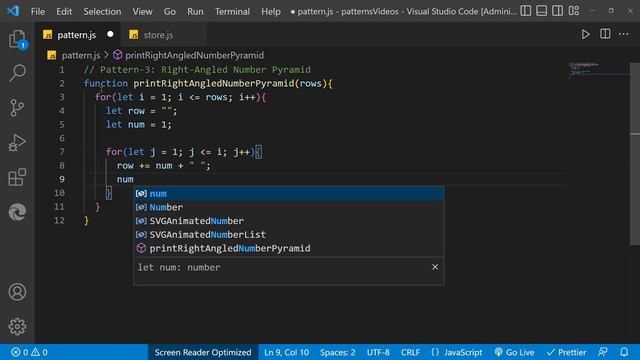
Task: Click Screen Reader Optimized status item
Action: (203, 352)
